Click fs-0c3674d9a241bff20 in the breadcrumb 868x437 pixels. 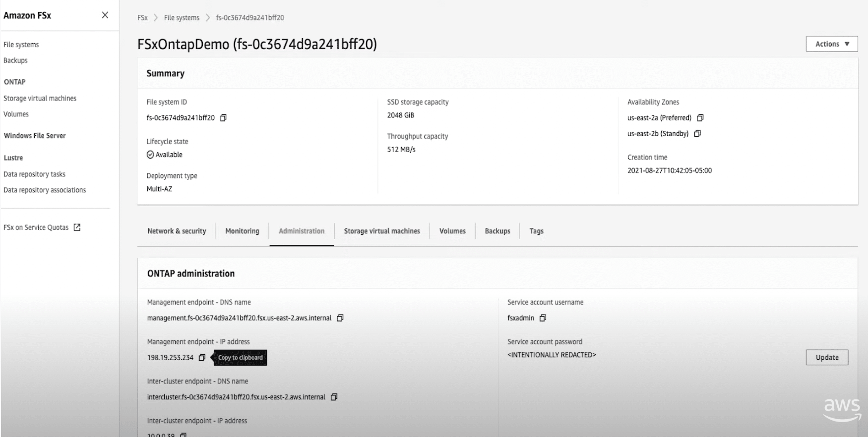click(250, 18)
